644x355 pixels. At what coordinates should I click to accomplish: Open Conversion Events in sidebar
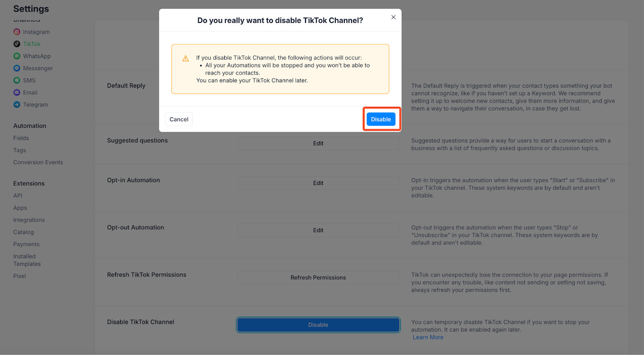[x=38, y=162]
